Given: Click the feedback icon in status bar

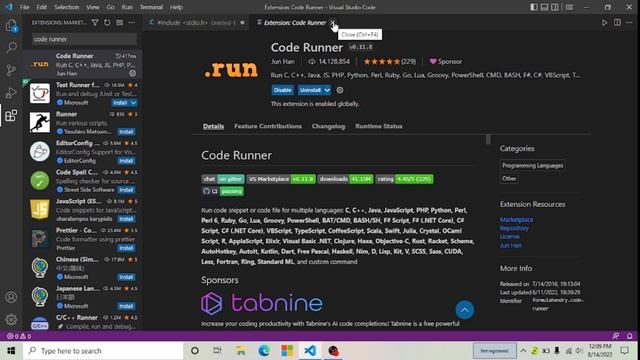Looking at the screenshot, I should pyautogui.click(x=616, y=336).
